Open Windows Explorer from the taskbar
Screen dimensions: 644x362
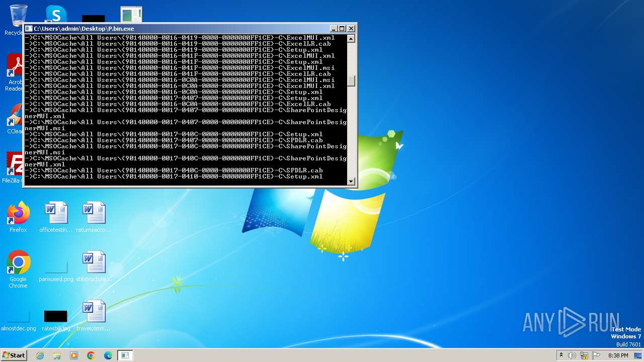click(x=57, y=355)
